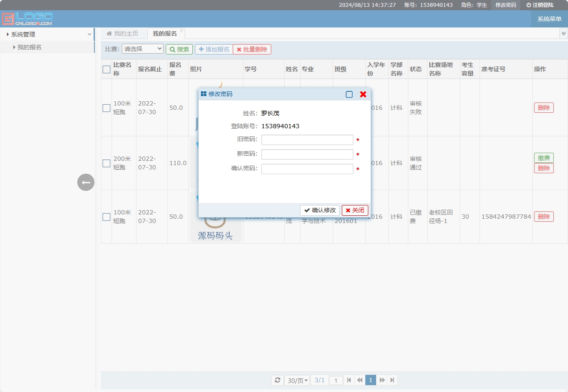
Task: Expand the 系统管理 sidebar section
Action: point(47,34)
